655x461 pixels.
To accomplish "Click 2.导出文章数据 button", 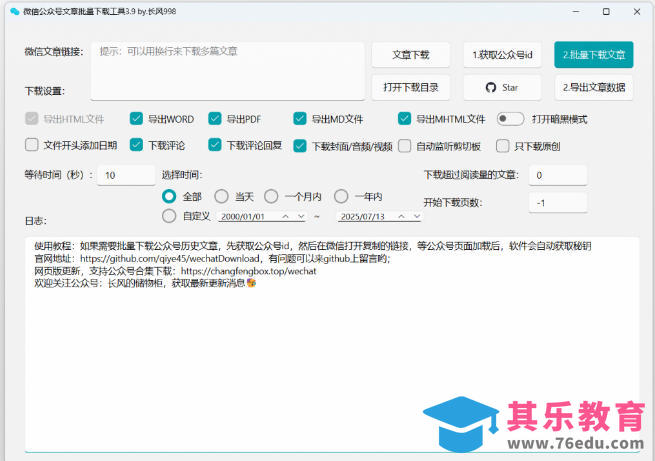I will 594,88.
